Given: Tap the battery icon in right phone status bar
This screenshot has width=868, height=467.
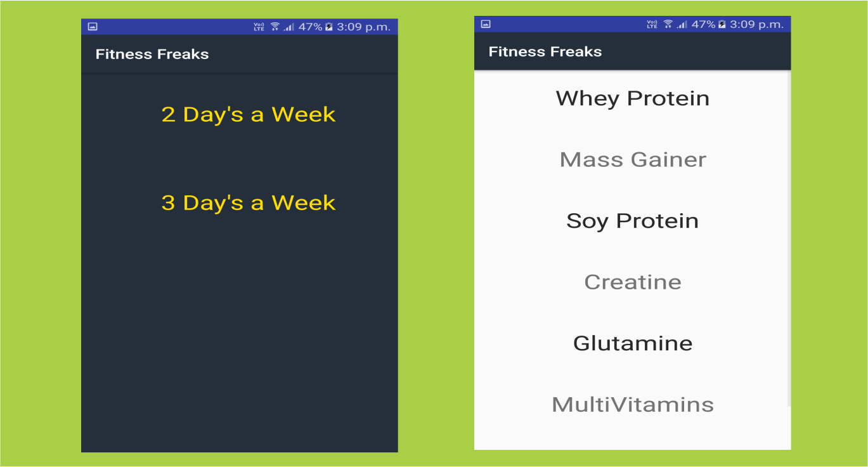Looking at the screenshot, I should click(722, 24).
